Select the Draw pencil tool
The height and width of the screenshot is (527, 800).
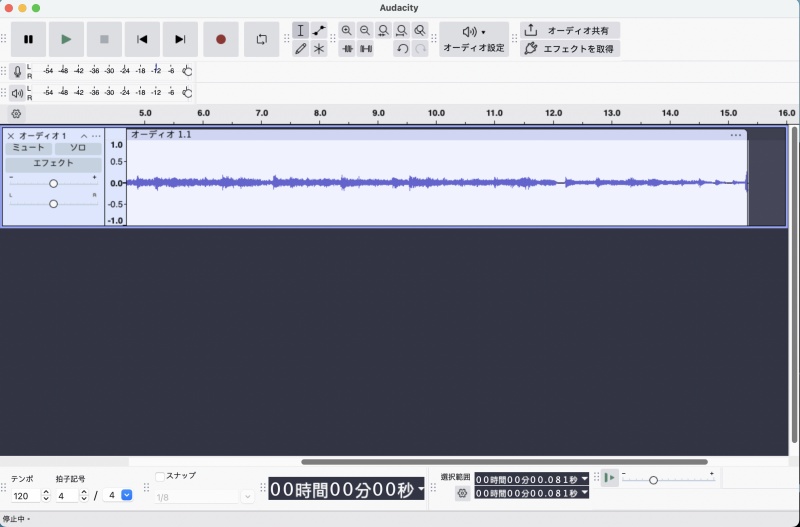pyautogui.click(x=301, y=49)
